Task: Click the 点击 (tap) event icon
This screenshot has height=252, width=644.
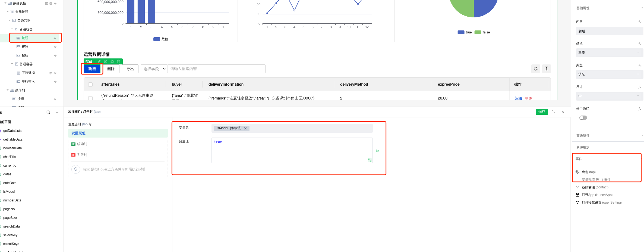Action: tap(577, 172)
